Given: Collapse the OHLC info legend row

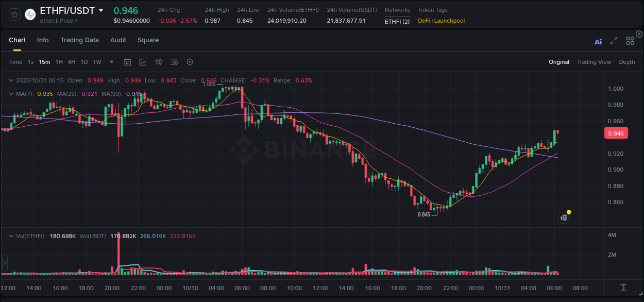Looking at the screenshot, I should 11,80.
